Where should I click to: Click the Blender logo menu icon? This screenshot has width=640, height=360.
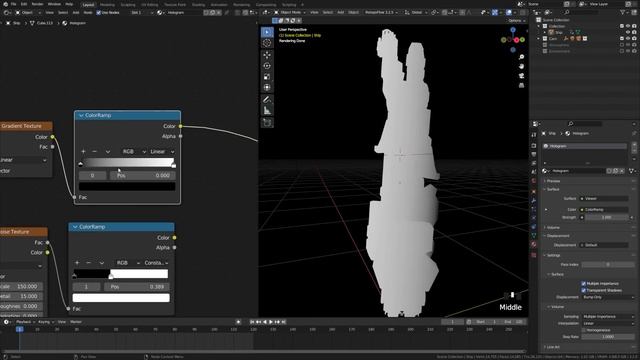5,4
